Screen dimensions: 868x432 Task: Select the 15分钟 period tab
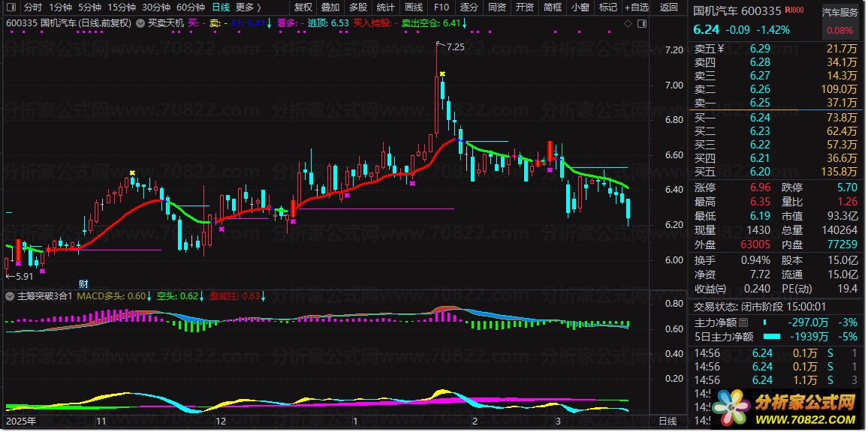coord(121,7)
